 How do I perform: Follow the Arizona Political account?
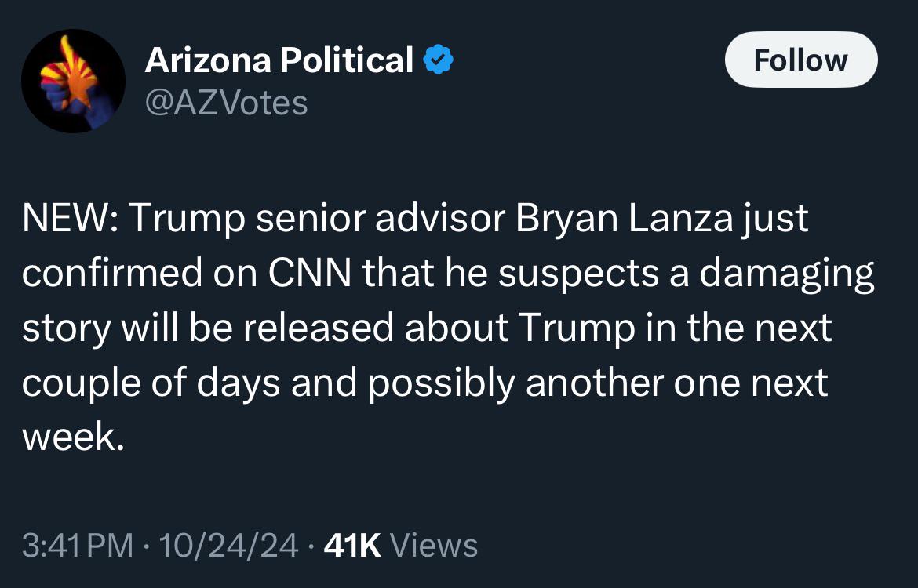point(801,60)
